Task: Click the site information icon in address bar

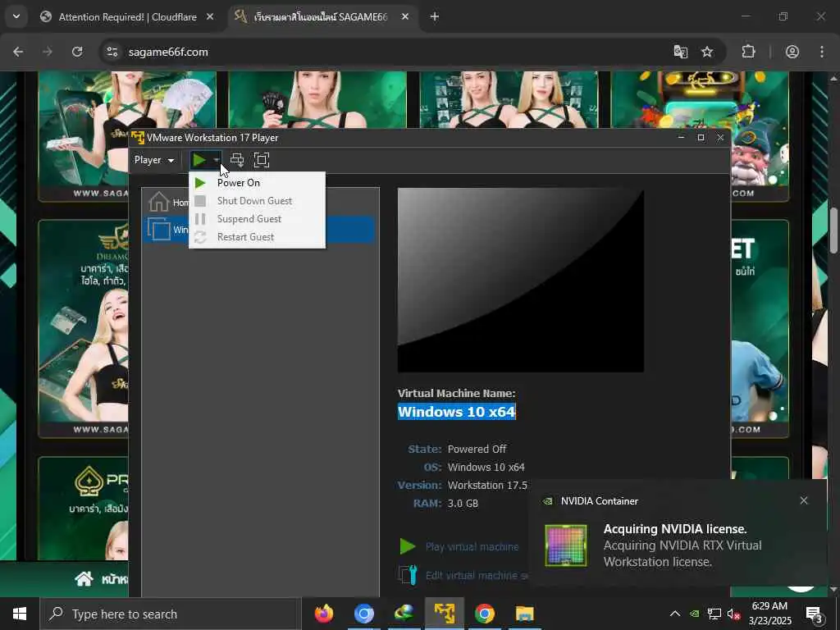Action: (112, 52)
